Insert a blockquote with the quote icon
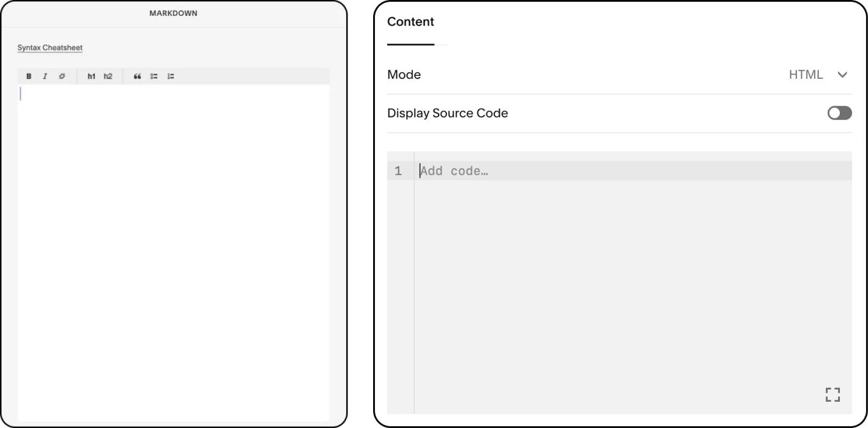868x428 pixels. pyautogui.click(x=137, y=76)
